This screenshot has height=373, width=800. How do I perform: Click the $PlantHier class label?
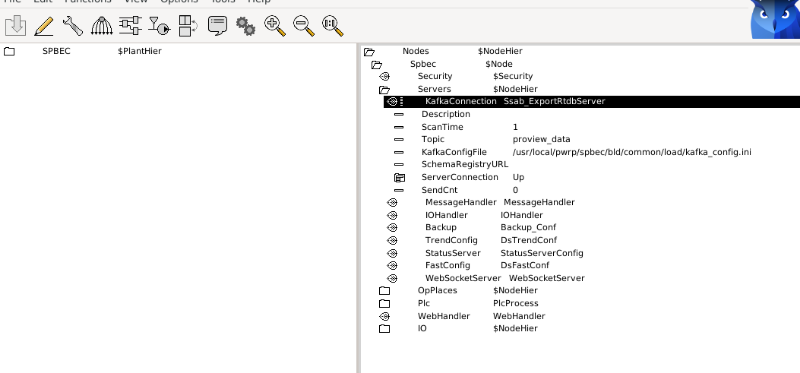pyautogui.click(x=139, y=51)
